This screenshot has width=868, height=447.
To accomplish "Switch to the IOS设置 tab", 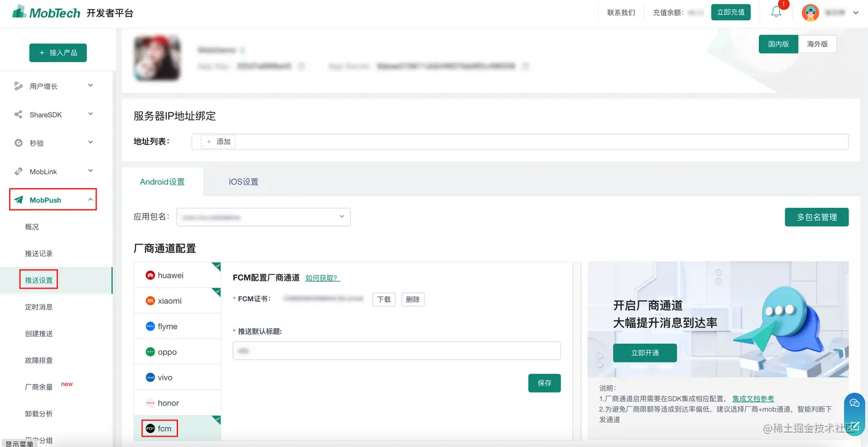I will click(x=243, y=181).
